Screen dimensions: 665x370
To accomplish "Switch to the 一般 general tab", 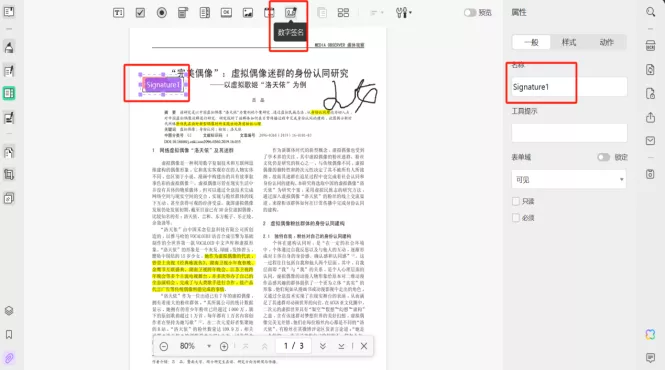I will 531,42.
